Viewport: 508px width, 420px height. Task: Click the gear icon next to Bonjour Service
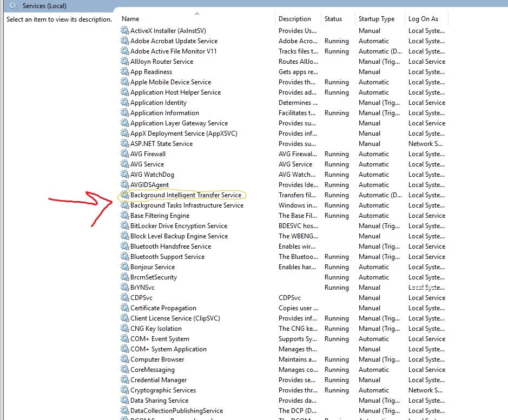pos(125,267)
